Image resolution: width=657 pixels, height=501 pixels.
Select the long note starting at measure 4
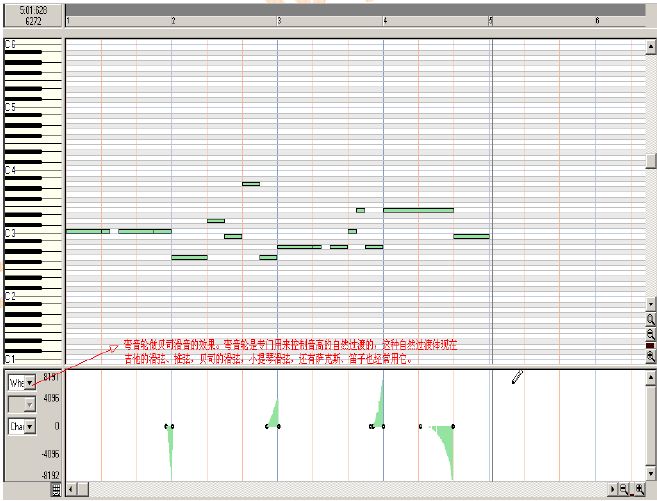418,210
